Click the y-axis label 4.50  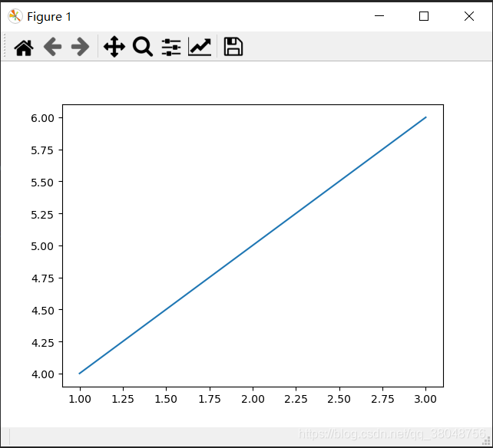42,311
